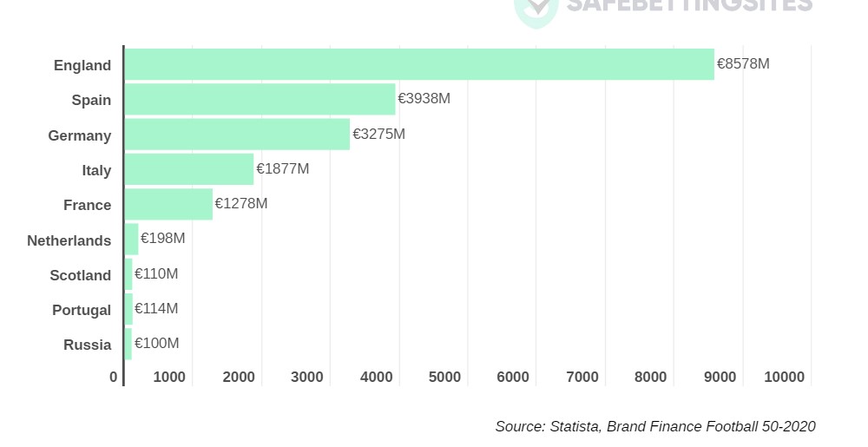Viewport: 868px width, 447px height.
Task: Click the 5000 tick on the x-axis
Action: coord(444,377)
